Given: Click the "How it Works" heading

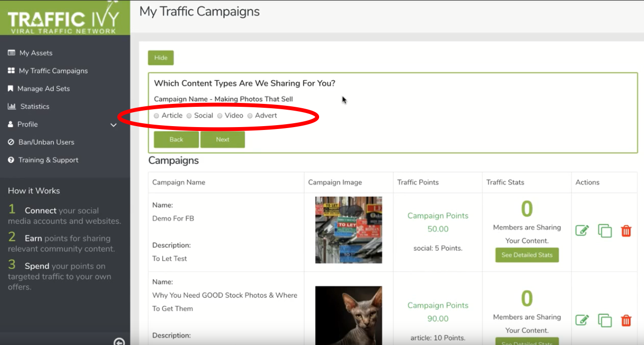Looking at the screenshot, I should (34, 191).
